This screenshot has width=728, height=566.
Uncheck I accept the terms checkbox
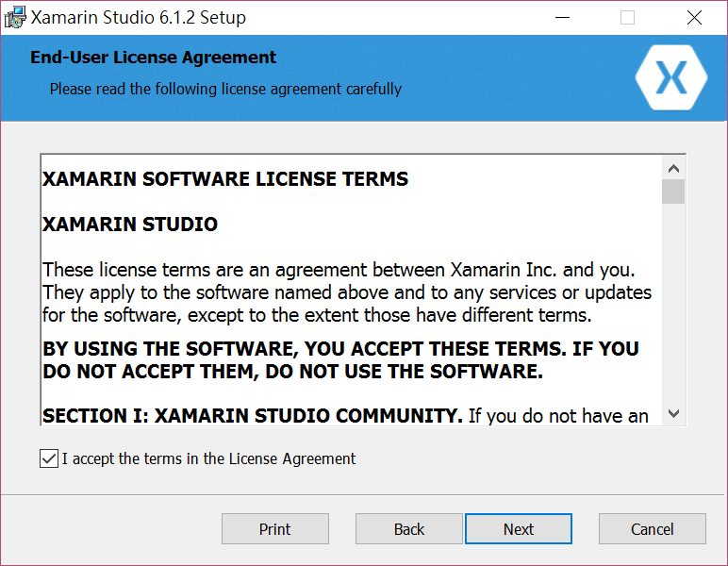click(x=49, y=458)
